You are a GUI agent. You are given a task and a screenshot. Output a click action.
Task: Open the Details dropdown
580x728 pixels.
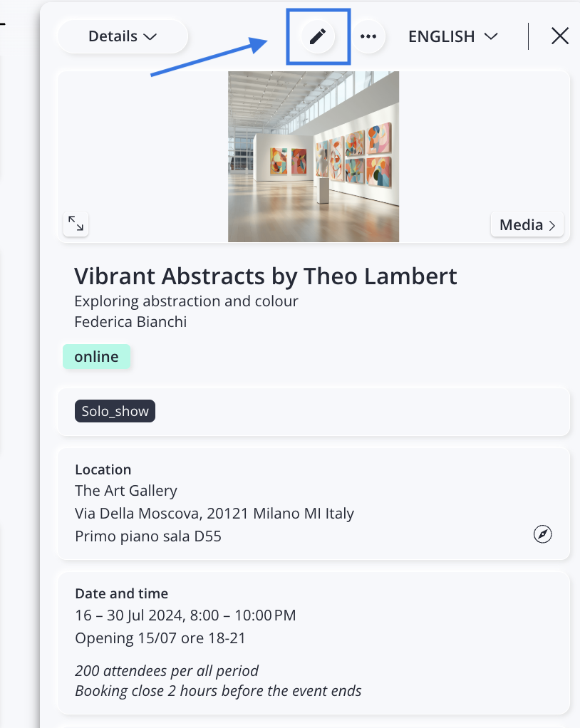click(x=123, y=36)
